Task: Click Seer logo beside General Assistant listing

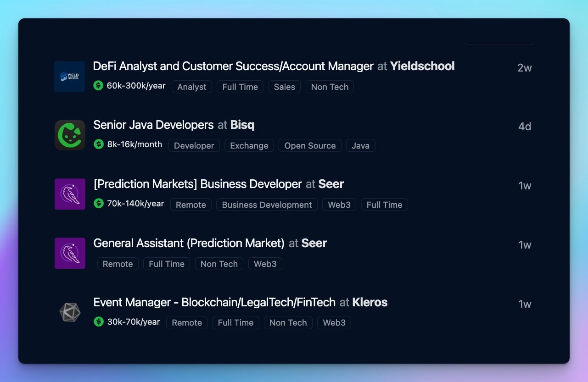Action: click(x=70, y=253)
